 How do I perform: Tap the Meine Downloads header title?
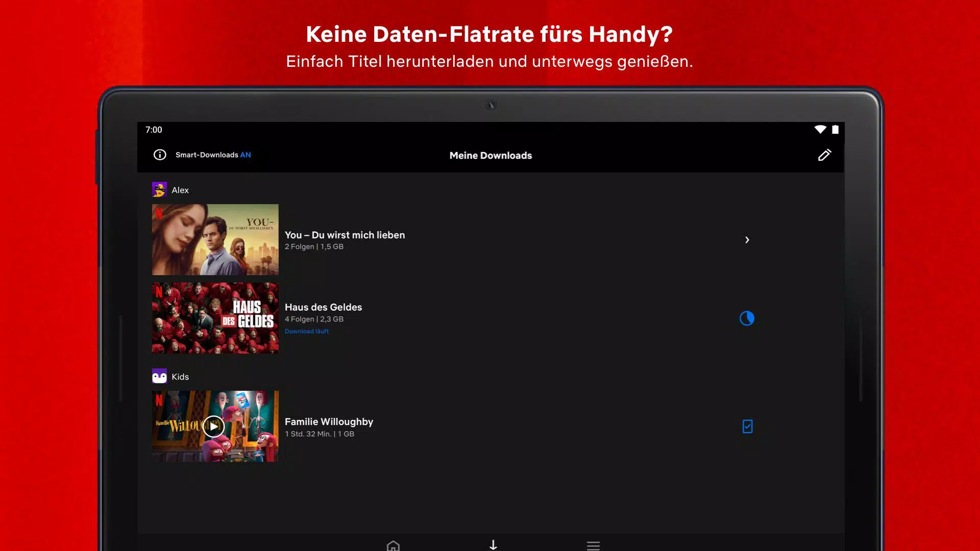[491, 156]
